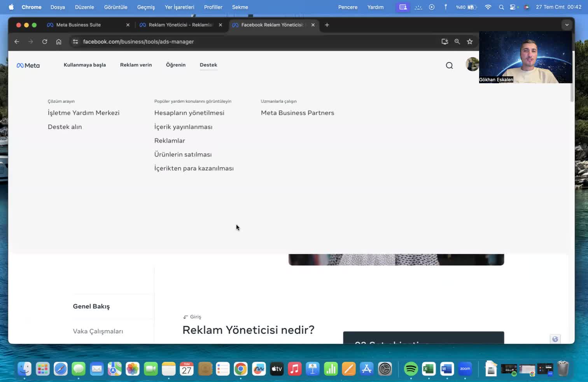Switch to Meta Business Suite tab

click(79, 25)
